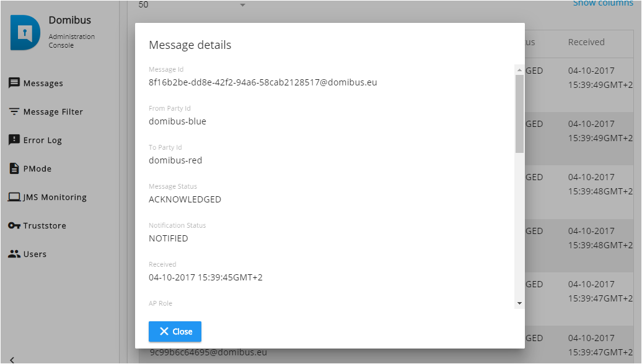Click the Users people icon
The width and height of the screenshot is (642, 364).
(x=14, y=254)
